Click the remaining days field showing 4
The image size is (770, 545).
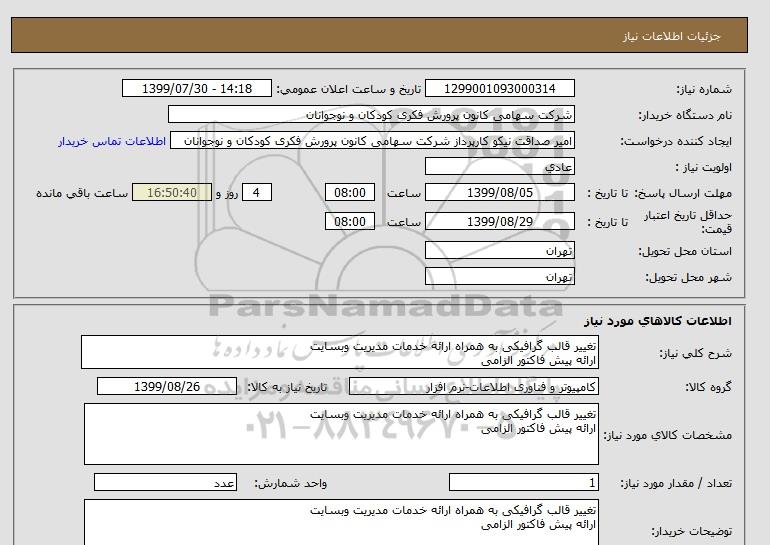[256, 192]
